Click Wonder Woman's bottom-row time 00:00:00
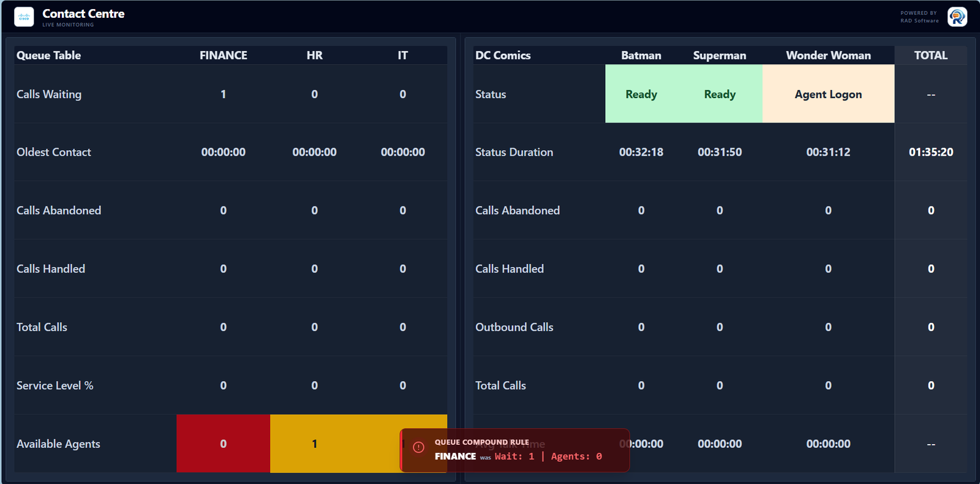Screen dimensions: 980x484 (828, 444)
